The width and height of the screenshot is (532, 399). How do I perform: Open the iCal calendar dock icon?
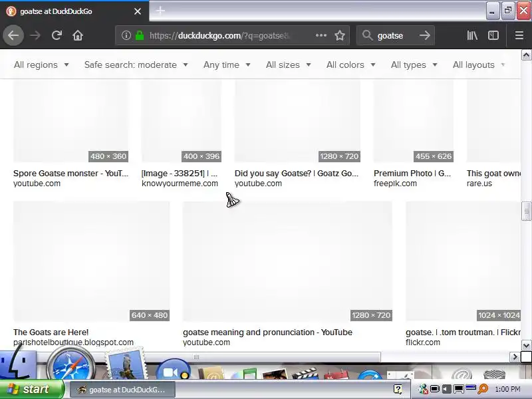(x=336, y=374)
